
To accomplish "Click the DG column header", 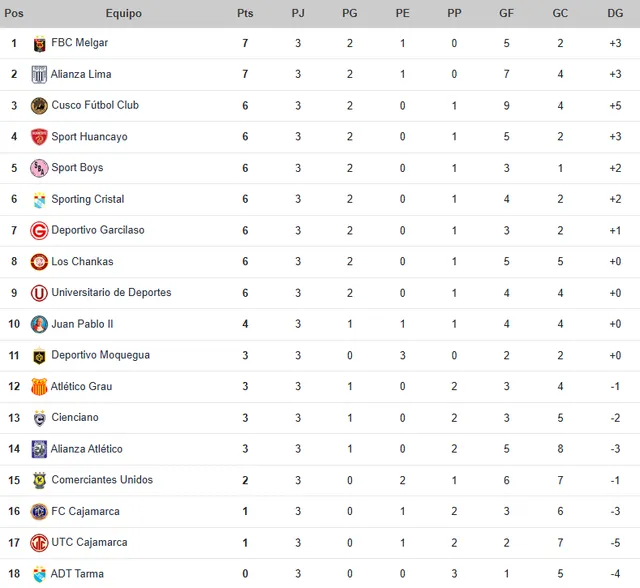I will point(615,13).
